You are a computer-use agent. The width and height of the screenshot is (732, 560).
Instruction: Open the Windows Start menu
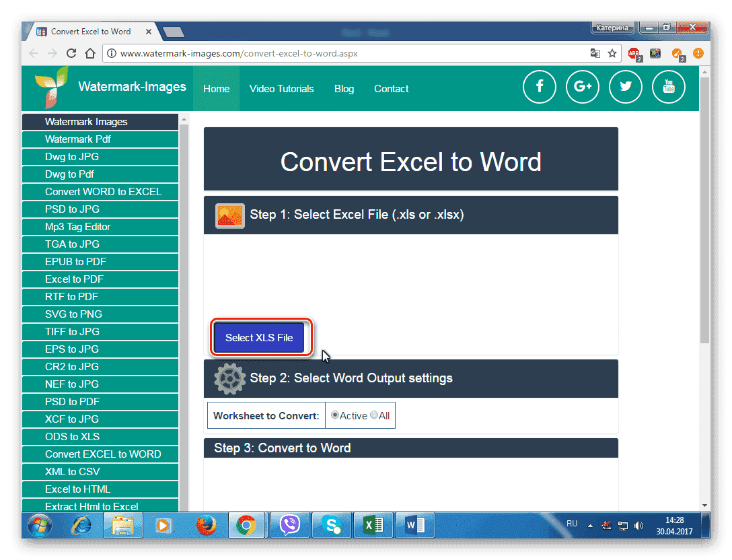tap(40, 524)
